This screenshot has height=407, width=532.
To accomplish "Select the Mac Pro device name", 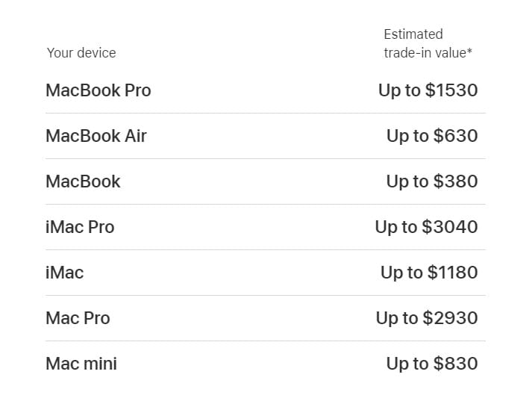I will (x=78, y=318).
